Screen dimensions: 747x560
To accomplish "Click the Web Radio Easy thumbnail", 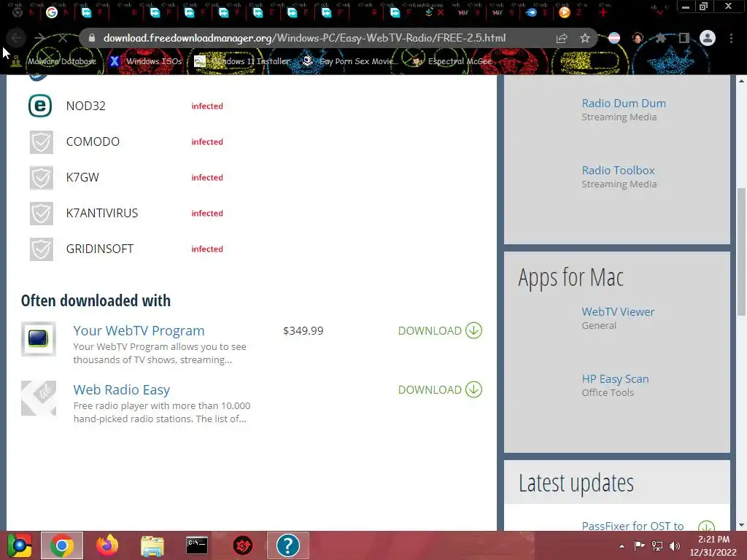I will [39, 398].
